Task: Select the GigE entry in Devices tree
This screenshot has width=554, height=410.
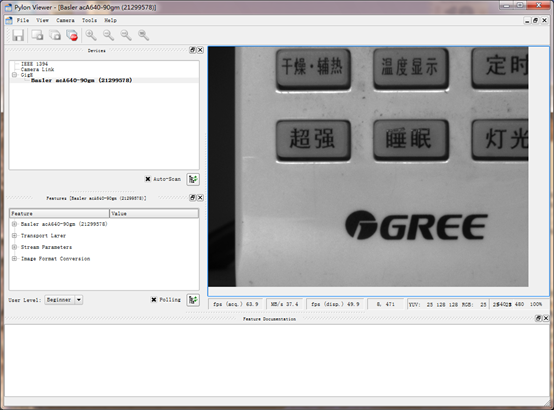Action: click(27, 75)
